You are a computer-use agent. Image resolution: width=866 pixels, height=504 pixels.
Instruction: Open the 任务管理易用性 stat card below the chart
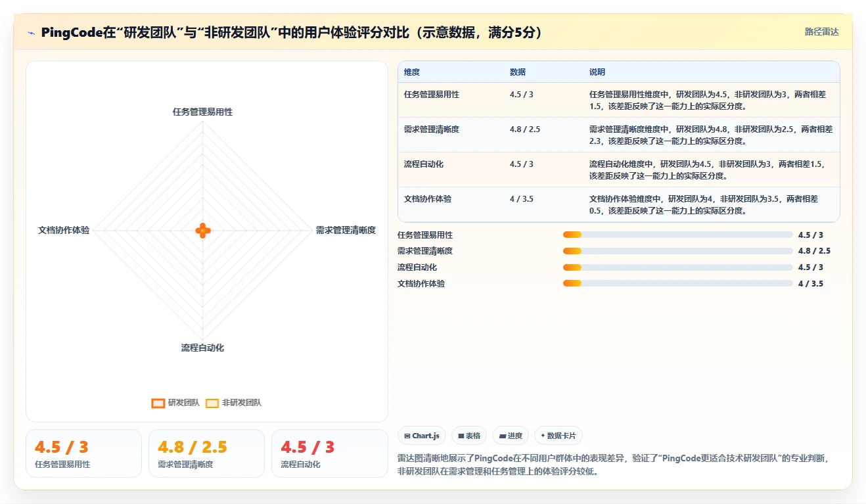83,453
